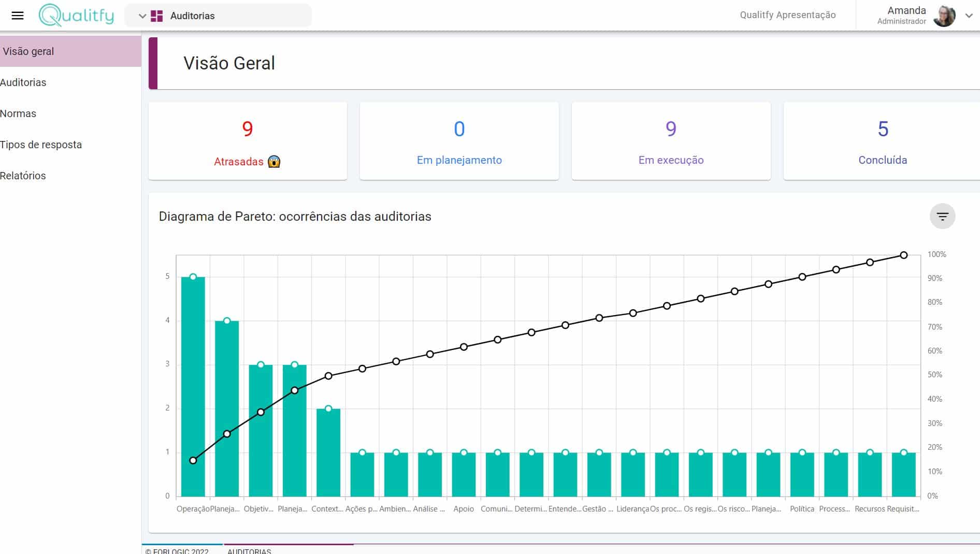Click the Auditorias module grid icon
Viewport: 980px width, 554px height.
157,16
